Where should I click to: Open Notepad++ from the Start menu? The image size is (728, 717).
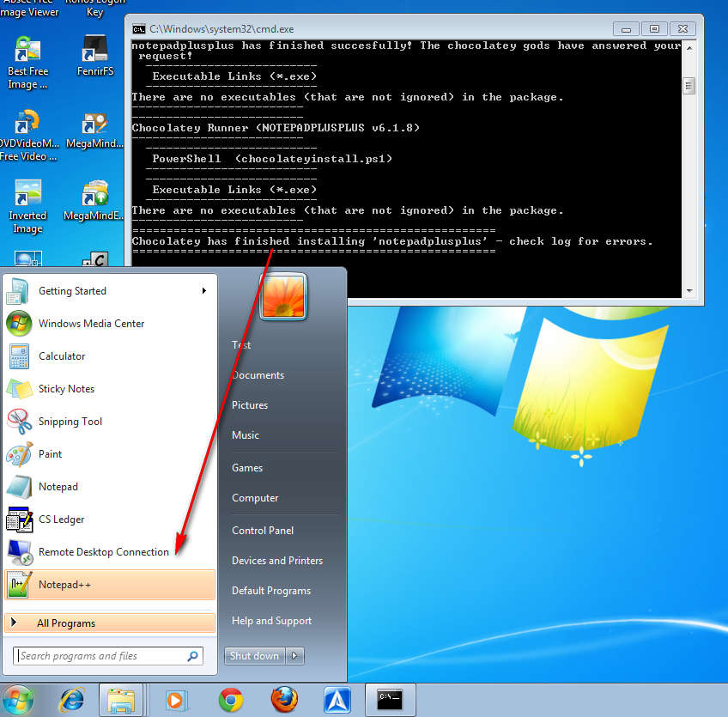(64, 585)
